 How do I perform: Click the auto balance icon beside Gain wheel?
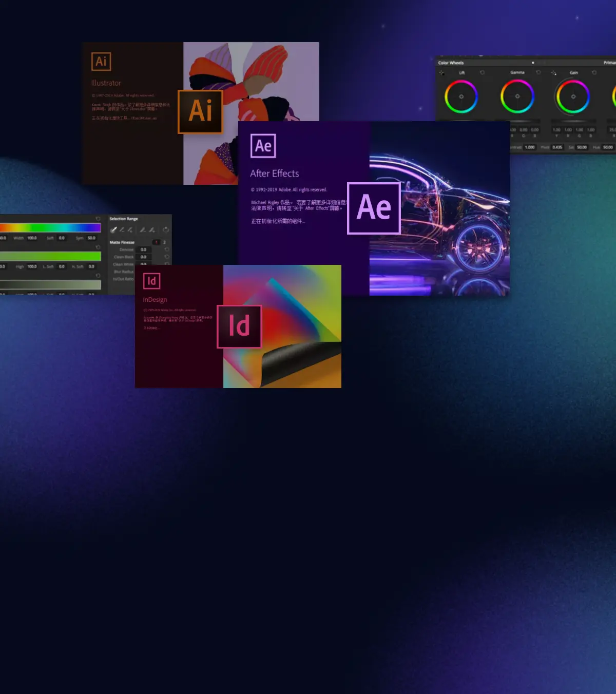pos(553,72)
